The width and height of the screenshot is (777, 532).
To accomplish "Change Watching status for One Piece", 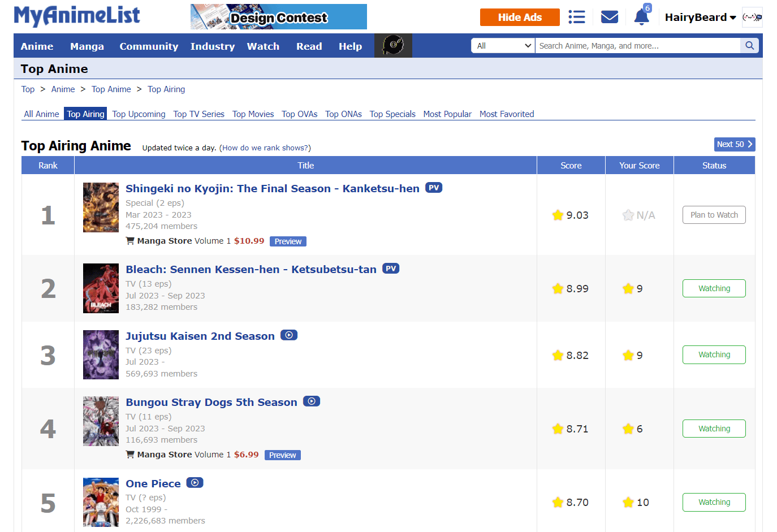I will (x=714, y=502).
